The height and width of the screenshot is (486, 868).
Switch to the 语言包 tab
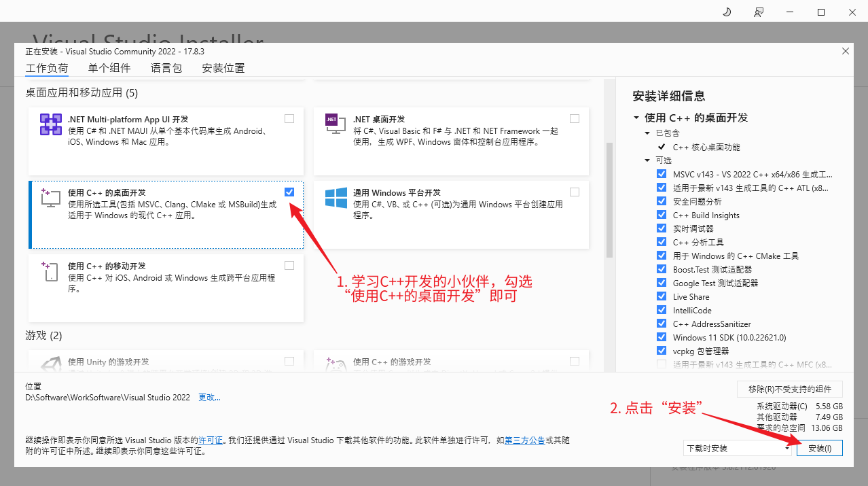(166, 68)
